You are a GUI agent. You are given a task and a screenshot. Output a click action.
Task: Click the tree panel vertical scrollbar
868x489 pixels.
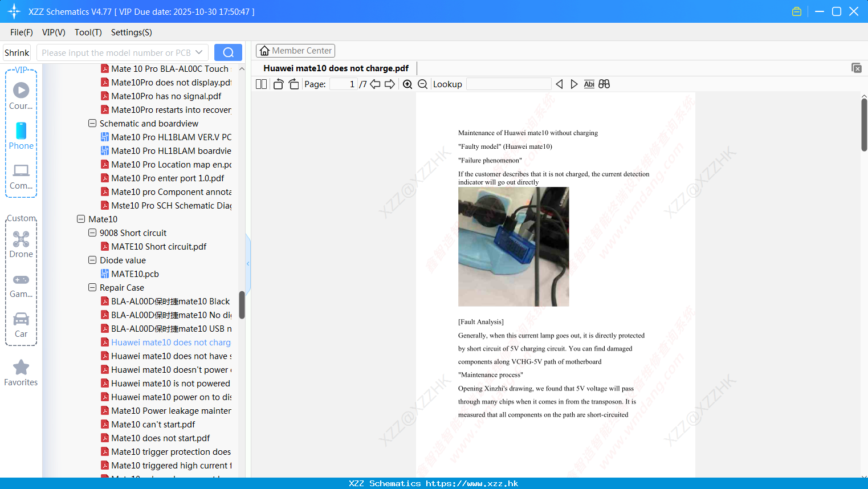pyautogui.click(x=242, y=305)
